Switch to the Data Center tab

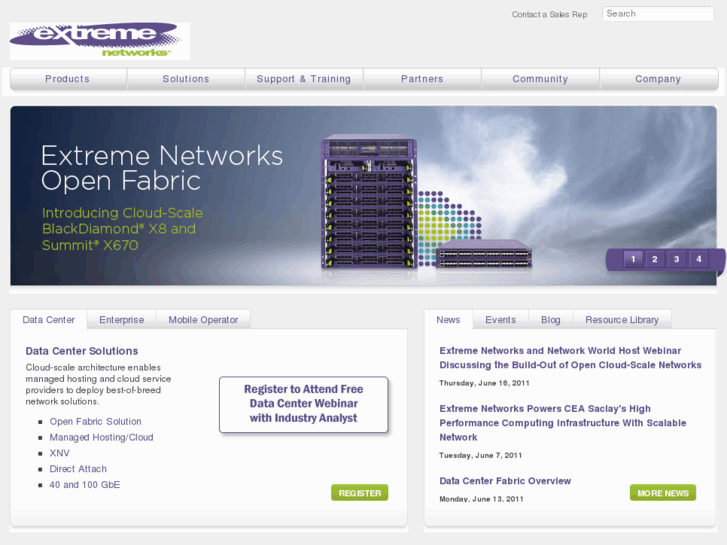[49, 320]
